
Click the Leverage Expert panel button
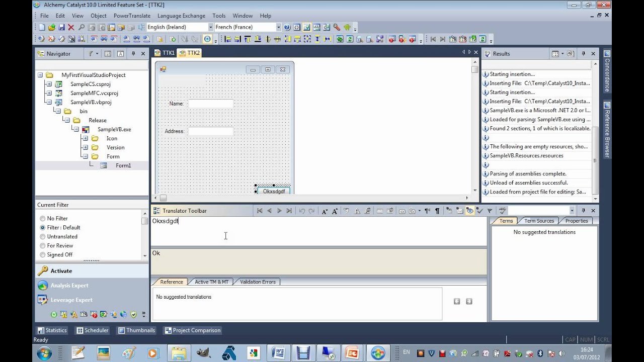tap(92, 300)
